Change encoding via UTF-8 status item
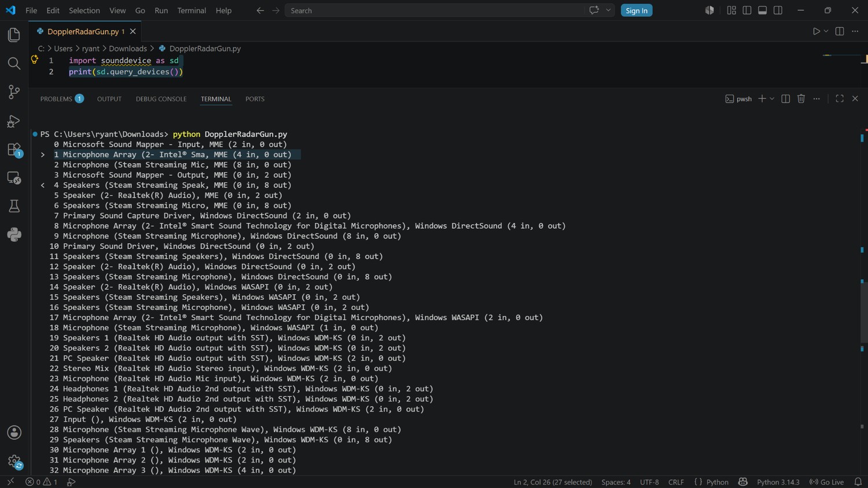Screen dimensions: 868x488 tap(649, 482)
